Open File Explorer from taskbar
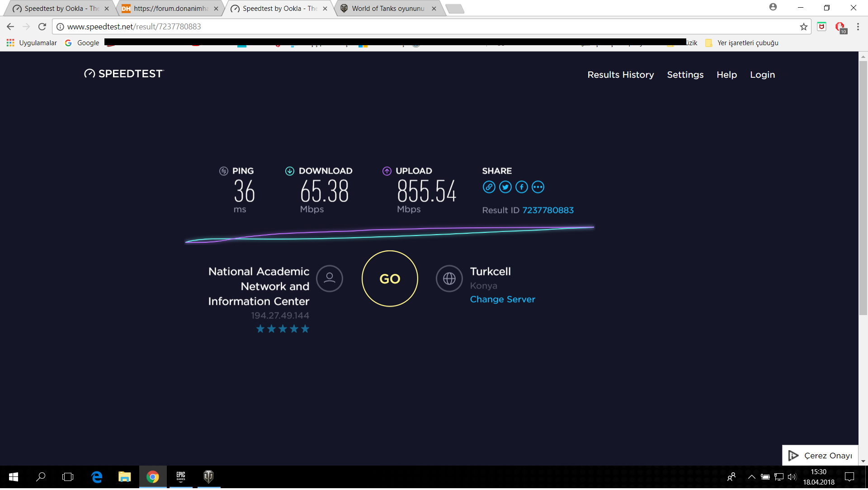 pyautogui.click(x=124, y=477)
